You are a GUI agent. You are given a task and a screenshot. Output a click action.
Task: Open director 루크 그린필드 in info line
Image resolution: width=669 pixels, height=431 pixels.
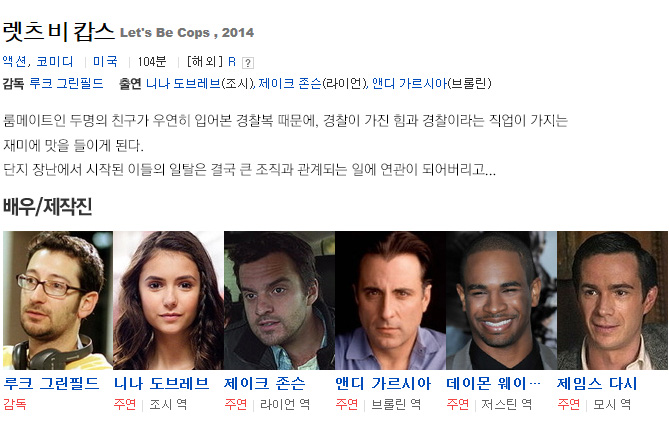click(x=67, y=83)
